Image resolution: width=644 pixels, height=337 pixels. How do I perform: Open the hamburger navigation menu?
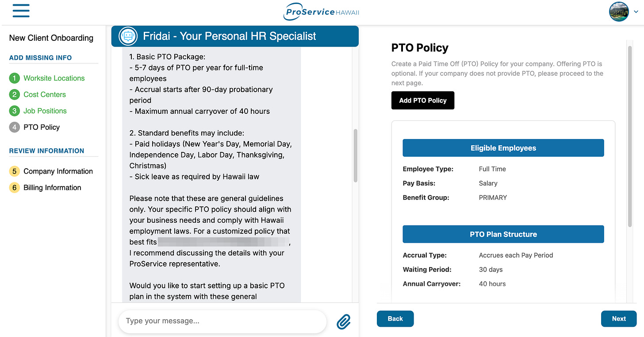21,11
